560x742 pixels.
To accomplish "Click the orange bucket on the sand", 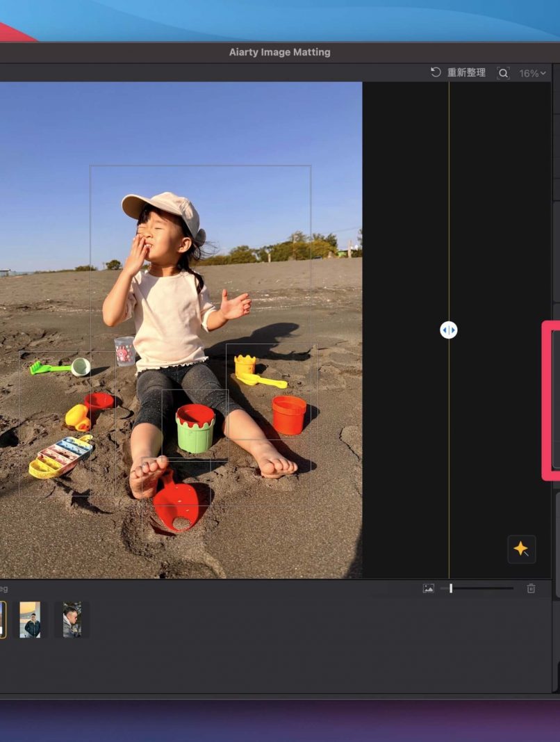I will pos(289,414).
